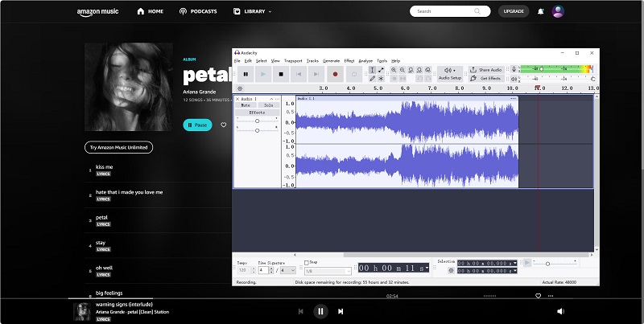Image resolution: width=644 pixels, height=324 pixels.
Task: Open the time signature denominator dropdown
Action: coord(288,270)
